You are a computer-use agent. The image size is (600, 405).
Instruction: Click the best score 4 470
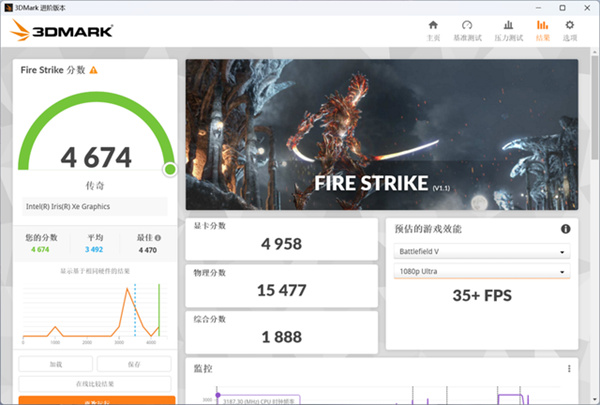(148, 250)
